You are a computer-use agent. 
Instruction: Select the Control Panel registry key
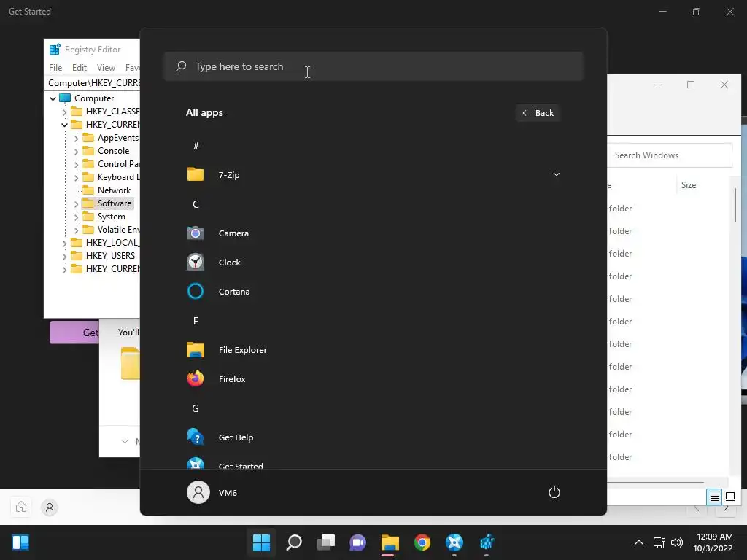click(118, 164)
